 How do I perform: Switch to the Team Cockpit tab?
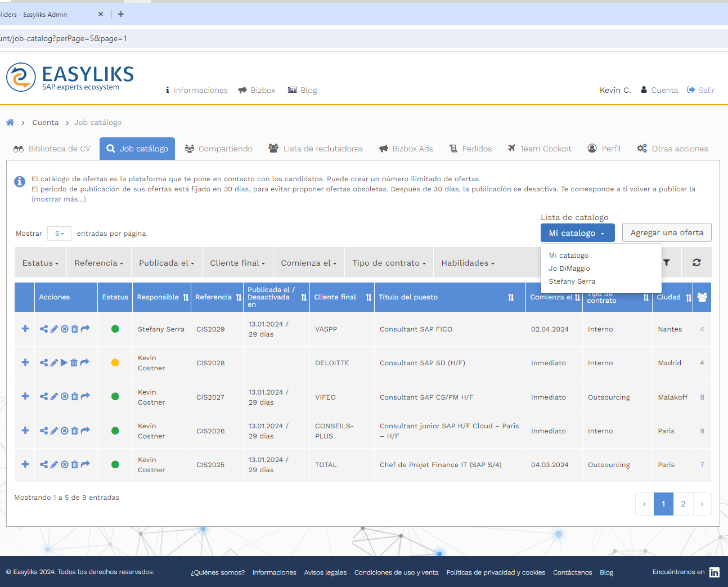click(x=540, y=149)
